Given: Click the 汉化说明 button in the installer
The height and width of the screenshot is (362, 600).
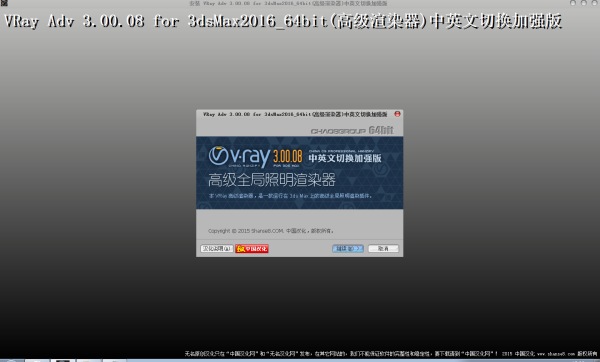Looking at the screenshot, I should [x=217, y=249].
